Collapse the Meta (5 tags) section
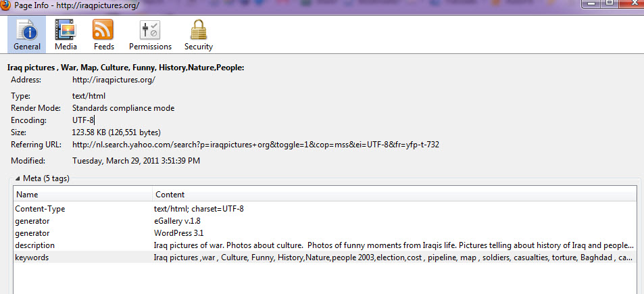Screen dimensions: 644x294 (x=18, y=178)
